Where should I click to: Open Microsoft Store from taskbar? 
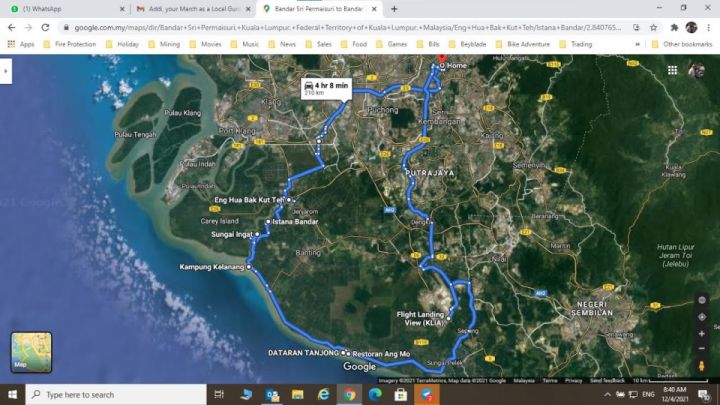pos(400,394)
